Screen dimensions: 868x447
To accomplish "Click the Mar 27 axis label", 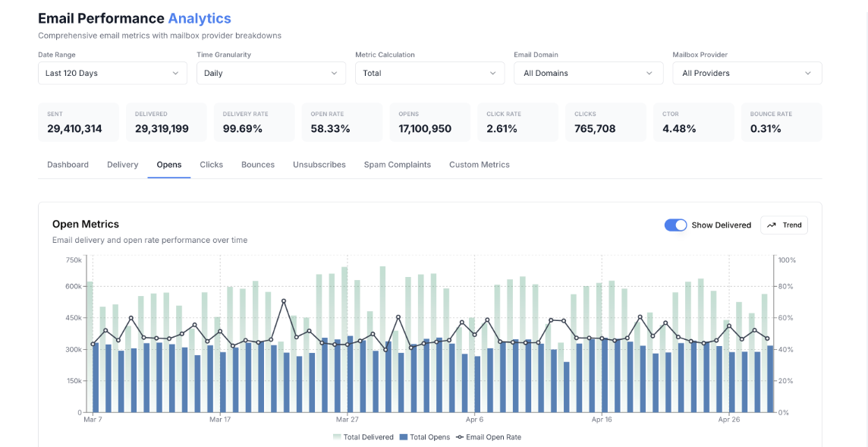I will tap(347, 420).
